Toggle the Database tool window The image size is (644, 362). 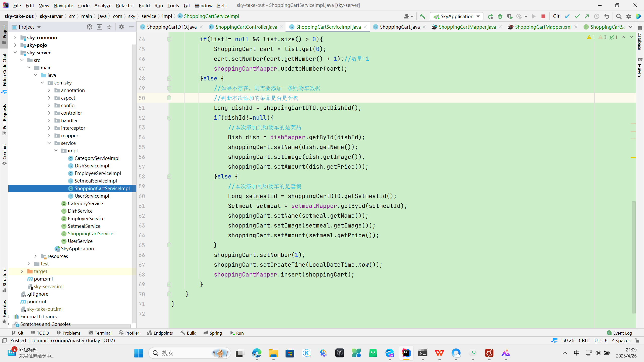pos(640,39)
